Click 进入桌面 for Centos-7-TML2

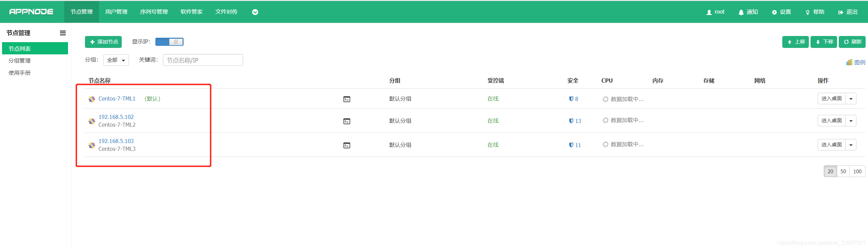[832, 121]
